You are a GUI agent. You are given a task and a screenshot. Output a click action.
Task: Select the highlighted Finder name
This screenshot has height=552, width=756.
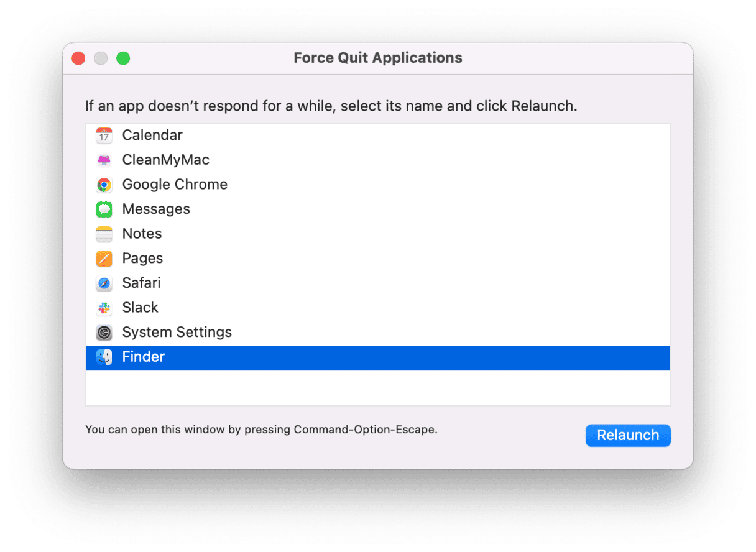143,357
